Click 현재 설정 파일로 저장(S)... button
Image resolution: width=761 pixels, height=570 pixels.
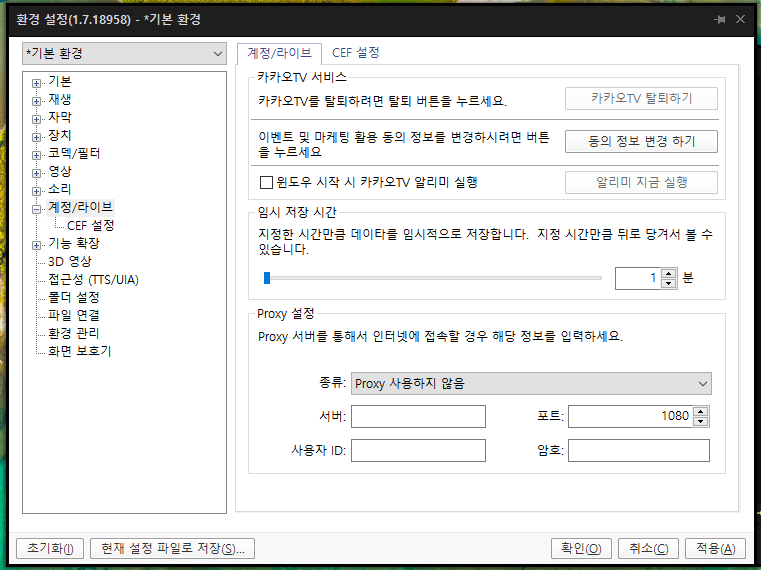point(172,549)
